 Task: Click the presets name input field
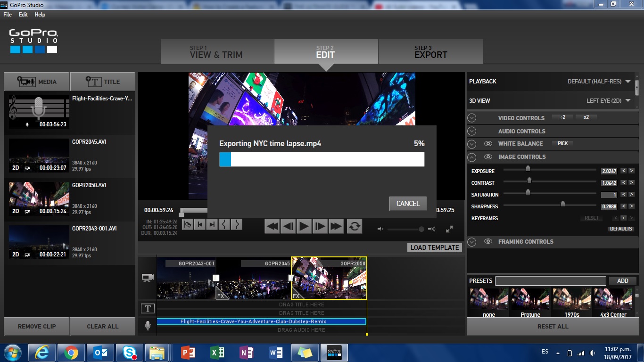pos(550,281)
